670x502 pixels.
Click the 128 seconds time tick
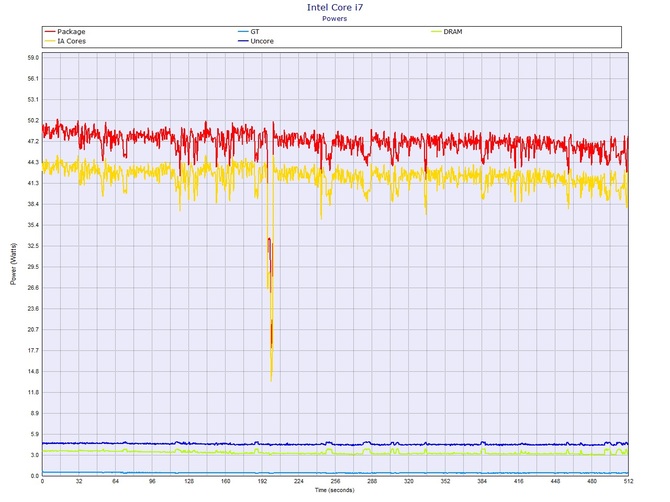pos(189,481)
